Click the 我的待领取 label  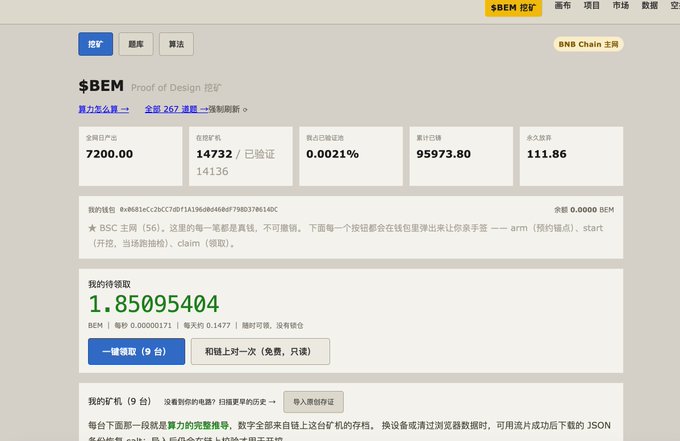click(109, 284)
